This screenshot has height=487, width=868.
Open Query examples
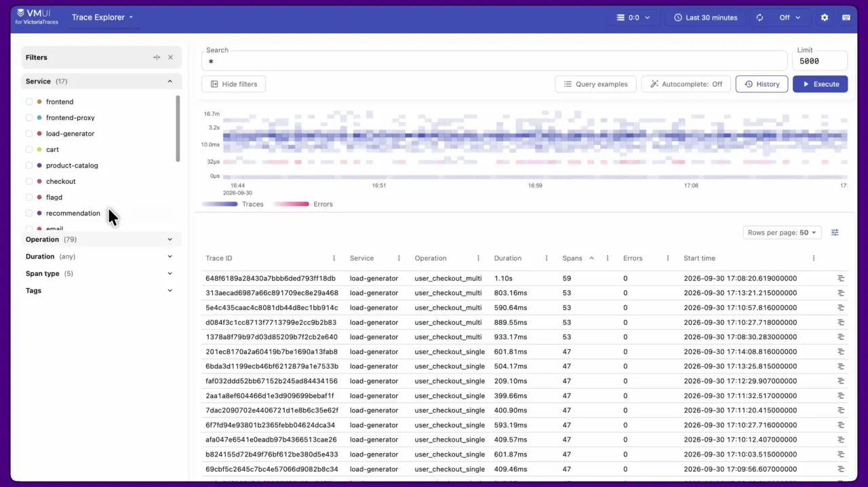tap(595, 84)
